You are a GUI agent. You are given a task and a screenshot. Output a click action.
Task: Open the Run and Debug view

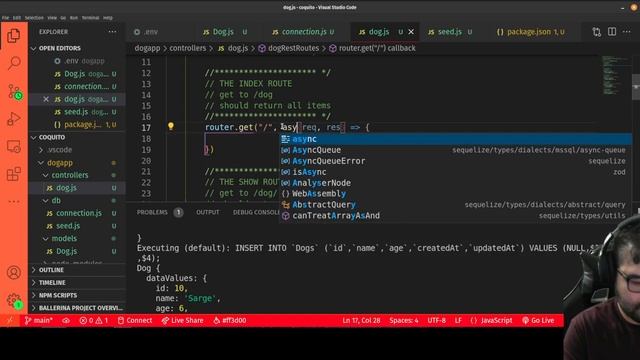point(13,119)
